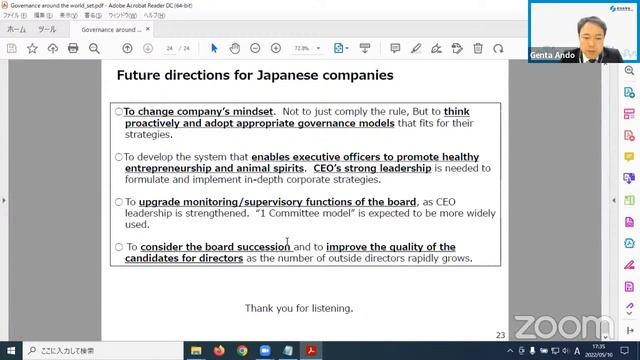Switch to Acrobat Reader on the taskbar
640x360 pixels.
click(311, 351)
